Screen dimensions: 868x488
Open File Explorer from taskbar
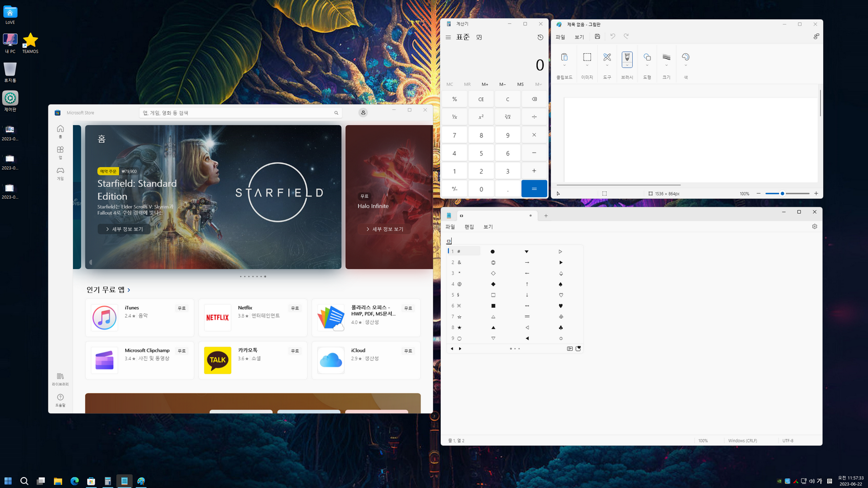[x=58, y=481]
